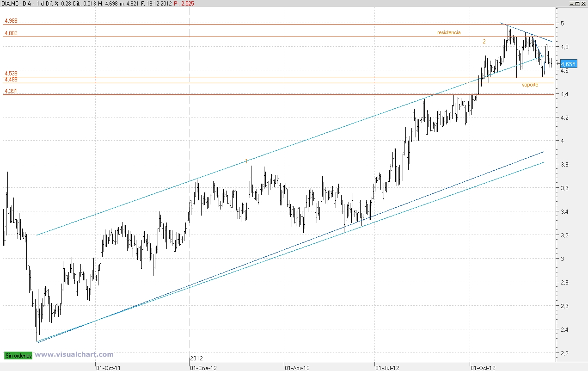Maximize the DIA.MC chart window
588x371 pixels.
pos(577,3)
